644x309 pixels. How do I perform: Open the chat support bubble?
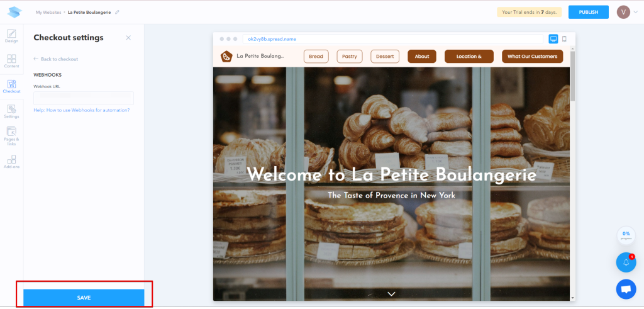point(626,289)
